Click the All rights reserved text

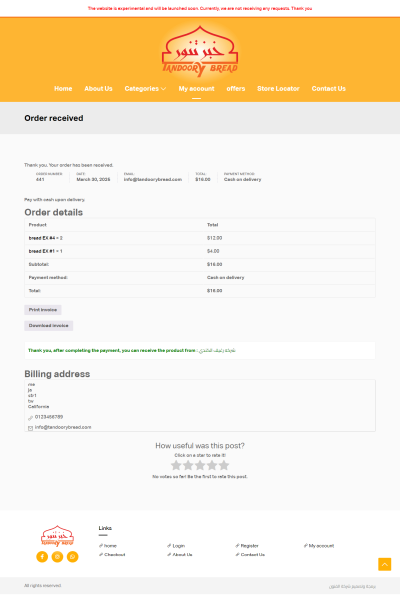[x=43, y=586]
